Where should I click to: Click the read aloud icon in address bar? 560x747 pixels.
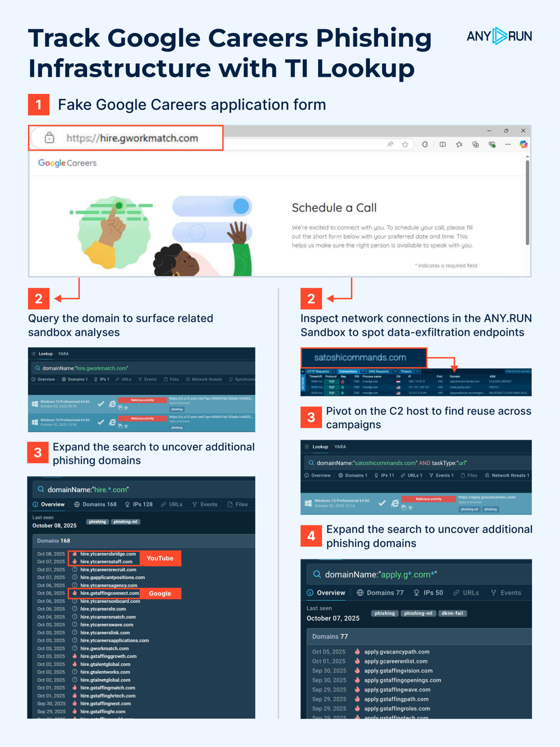[x=390, y=144]
